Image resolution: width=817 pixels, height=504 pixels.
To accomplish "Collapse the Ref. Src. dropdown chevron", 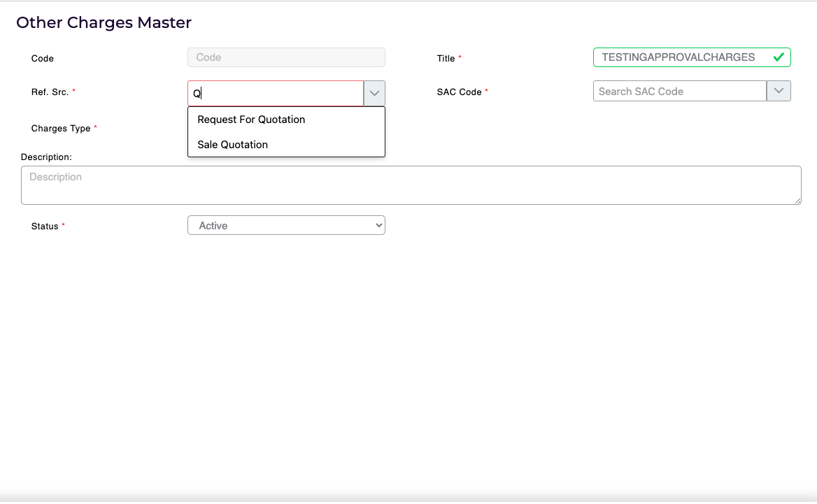I will 374,93.
